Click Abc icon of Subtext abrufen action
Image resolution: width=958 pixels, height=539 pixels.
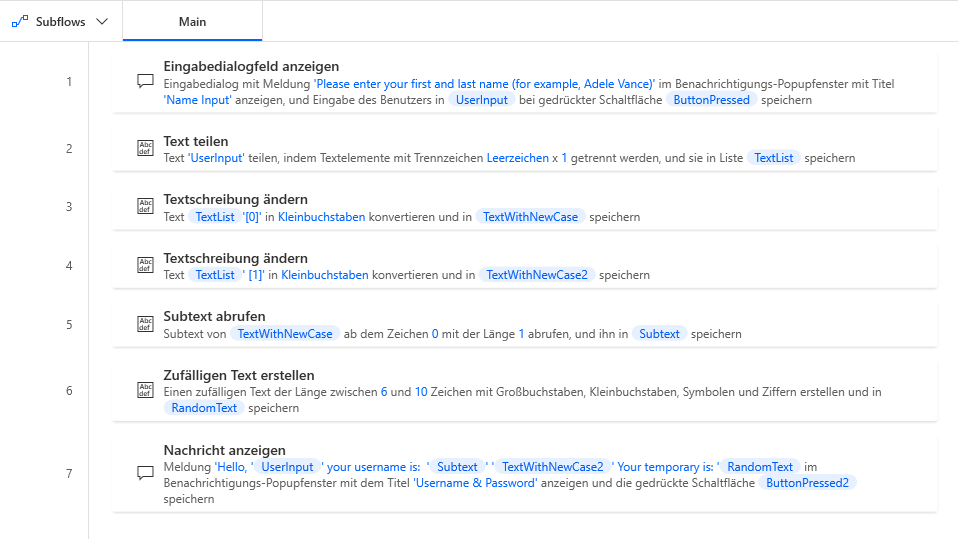click(x=145, y=323)
